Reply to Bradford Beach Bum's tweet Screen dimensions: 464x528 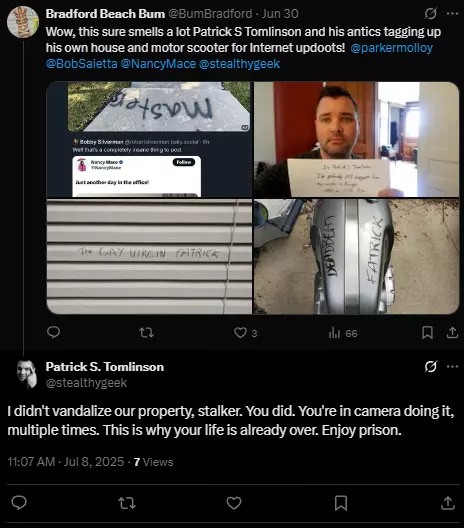click(x=53, y=332)
